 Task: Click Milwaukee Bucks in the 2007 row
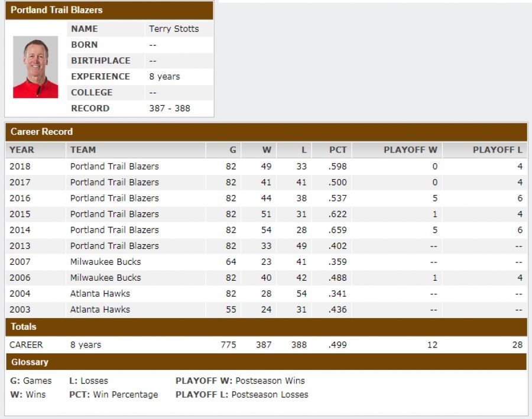105,262
